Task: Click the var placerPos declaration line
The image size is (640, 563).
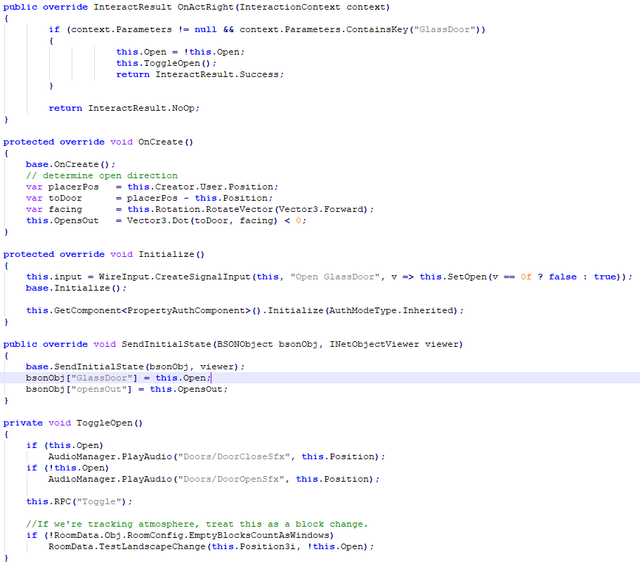Action: click(x=152, y=187)
